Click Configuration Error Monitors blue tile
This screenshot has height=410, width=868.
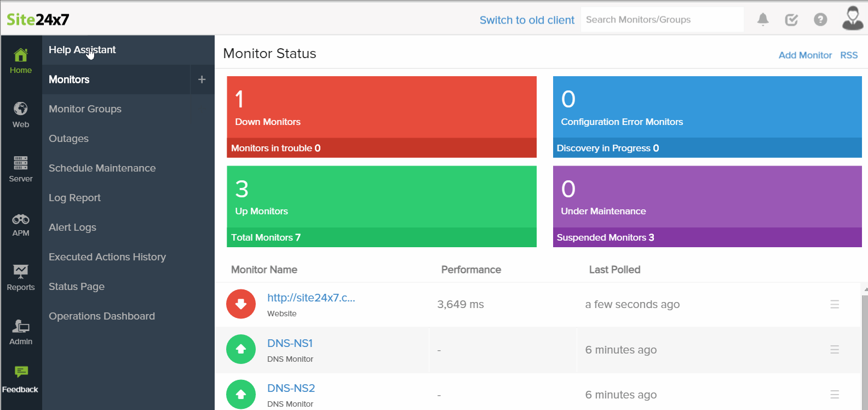707,107
